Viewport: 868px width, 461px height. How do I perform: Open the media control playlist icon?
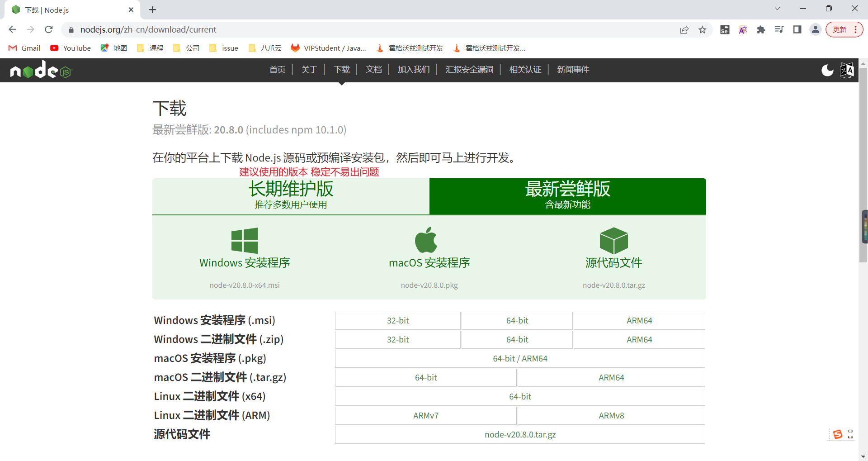(x=779, y=30)
